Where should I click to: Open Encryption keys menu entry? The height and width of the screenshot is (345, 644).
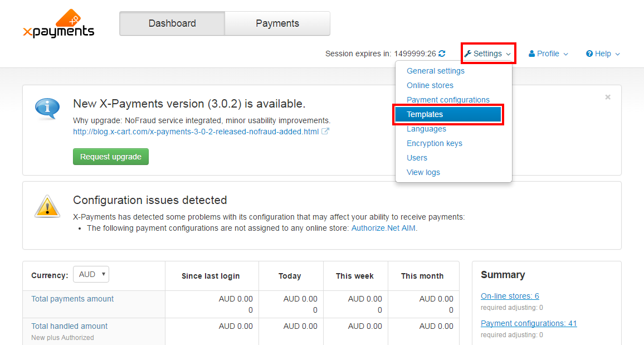pyautogui.click(x=434, y=143)
